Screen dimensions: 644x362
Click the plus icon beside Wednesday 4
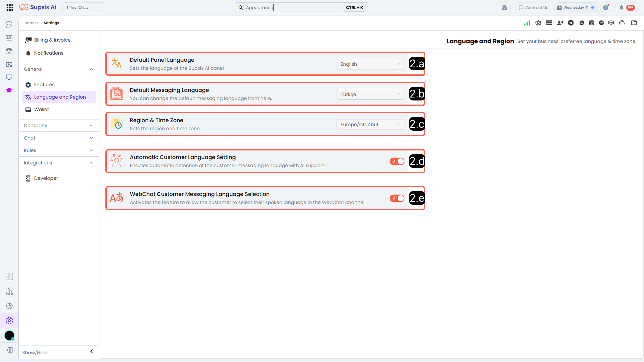tap(593, 8)
